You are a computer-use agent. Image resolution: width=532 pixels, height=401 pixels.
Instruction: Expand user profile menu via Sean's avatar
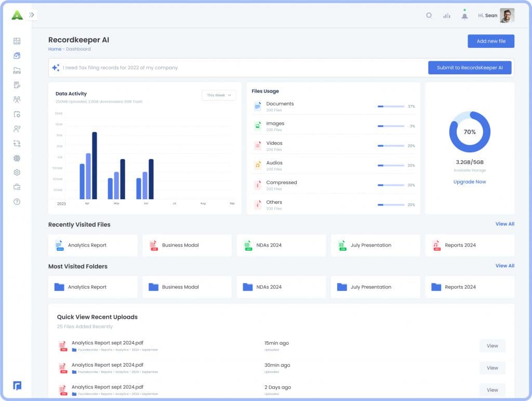tap(506, 15)
